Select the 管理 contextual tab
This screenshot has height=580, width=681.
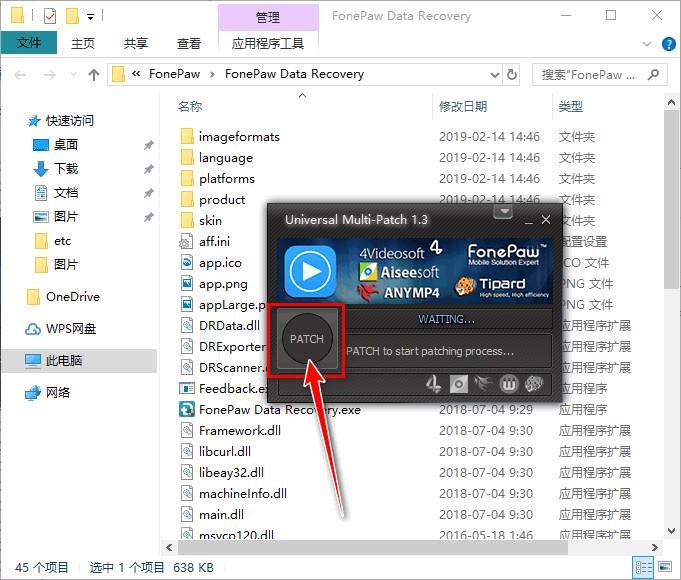click(x=268, y=17)
